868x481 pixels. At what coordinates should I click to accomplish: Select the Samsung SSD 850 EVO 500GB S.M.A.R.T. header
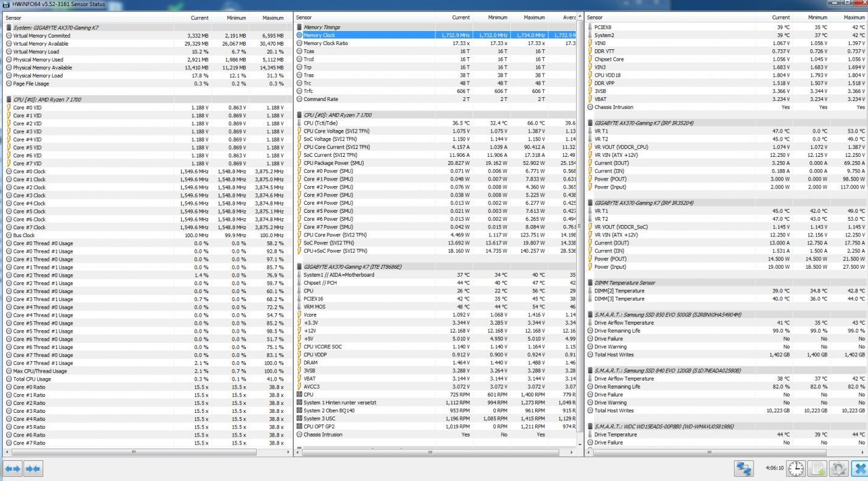tap(727, 315)
